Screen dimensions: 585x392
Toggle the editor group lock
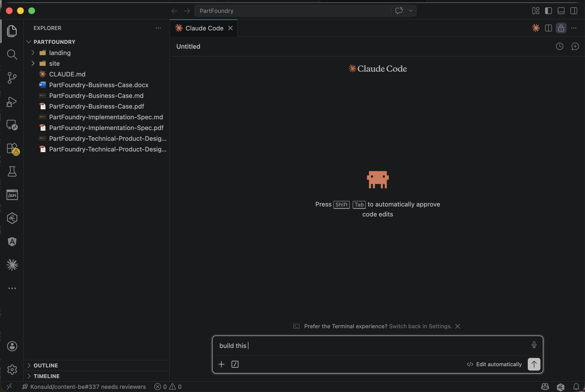pyautogui.click(x=561, y=28)
